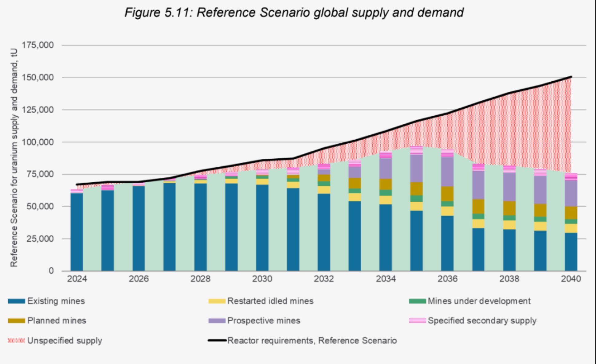
Task: Click the Mines under development legend swatch
Action: tap(417, 301)
